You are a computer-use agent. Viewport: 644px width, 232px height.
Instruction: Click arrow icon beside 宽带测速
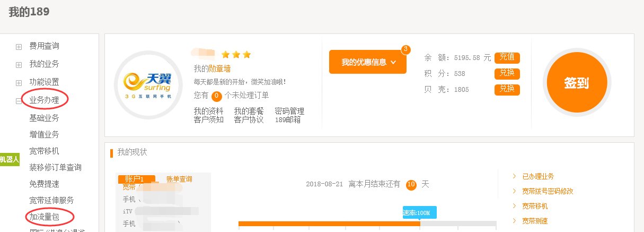(x=514, y=221)
